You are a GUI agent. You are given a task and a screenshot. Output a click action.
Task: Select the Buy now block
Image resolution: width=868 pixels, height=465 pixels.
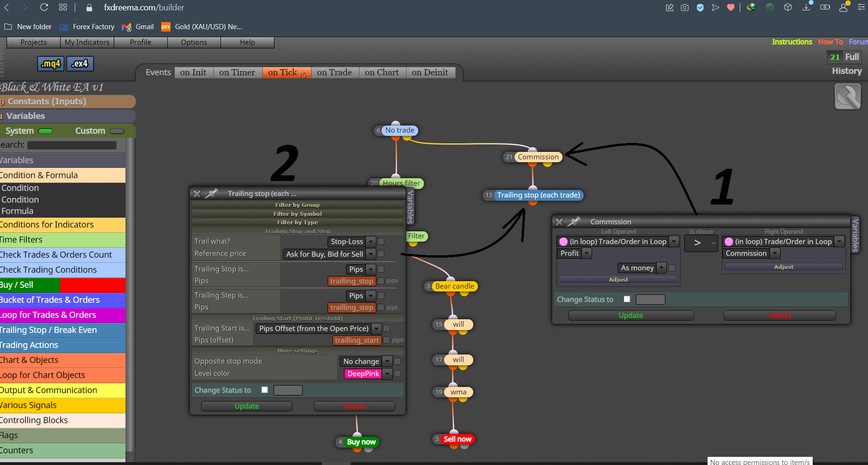(x=361, y=442)
